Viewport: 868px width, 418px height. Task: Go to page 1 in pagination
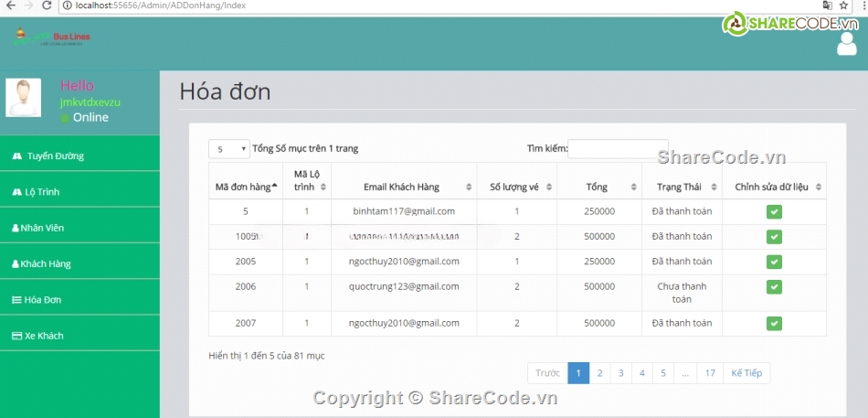pyautogui.click(x=578, y=373)
